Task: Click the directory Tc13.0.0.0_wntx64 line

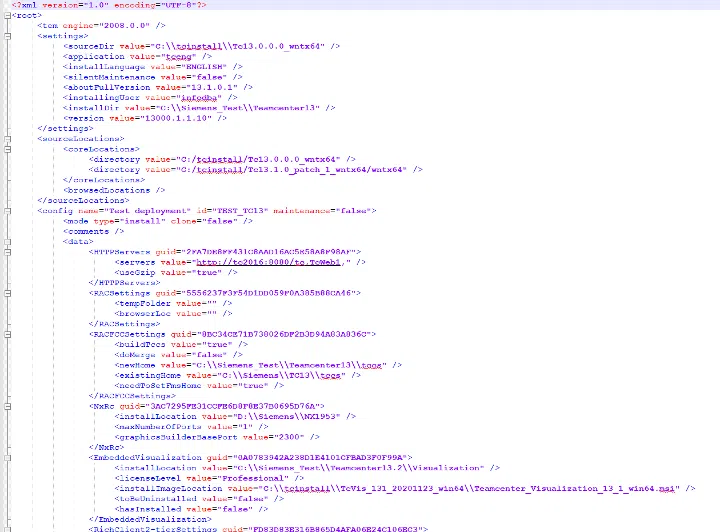Action: [222, 159]
